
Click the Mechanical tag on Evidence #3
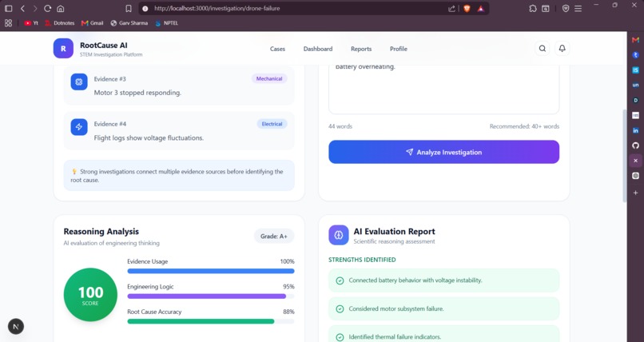269,78
